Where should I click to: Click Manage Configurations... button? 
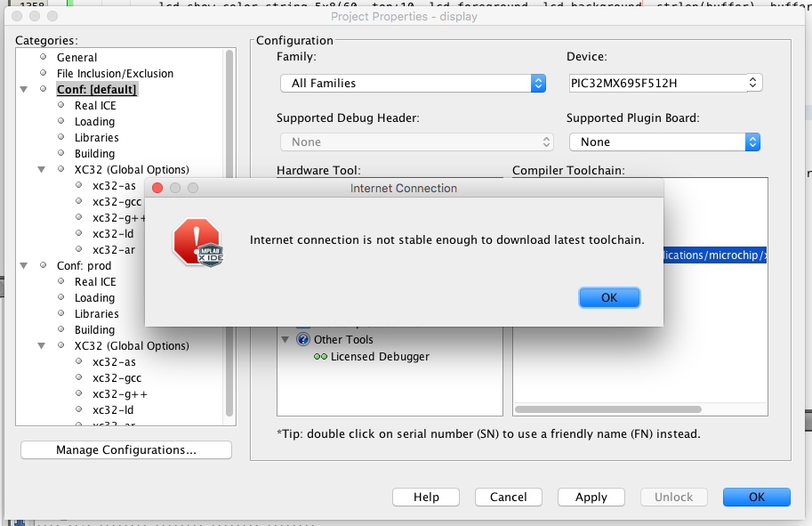[125, 449]
